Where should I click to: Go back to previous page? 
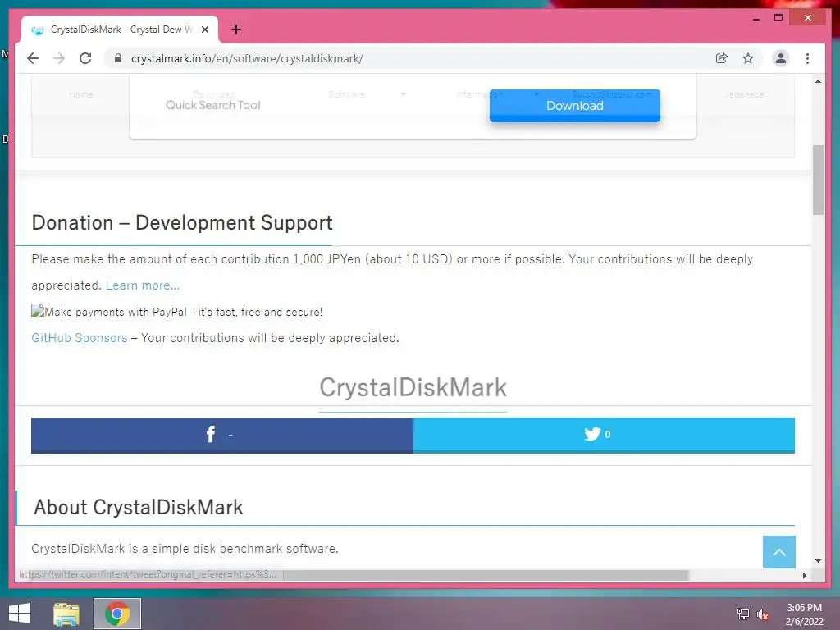click(x=33, y=58)
